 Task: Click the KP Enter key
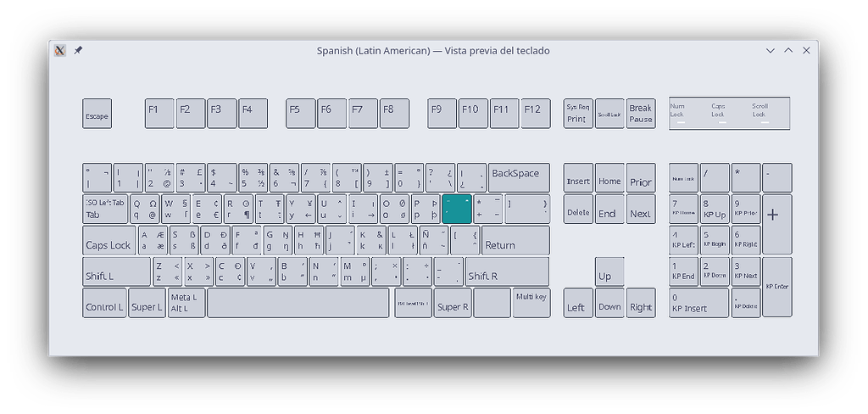point(777,287)
